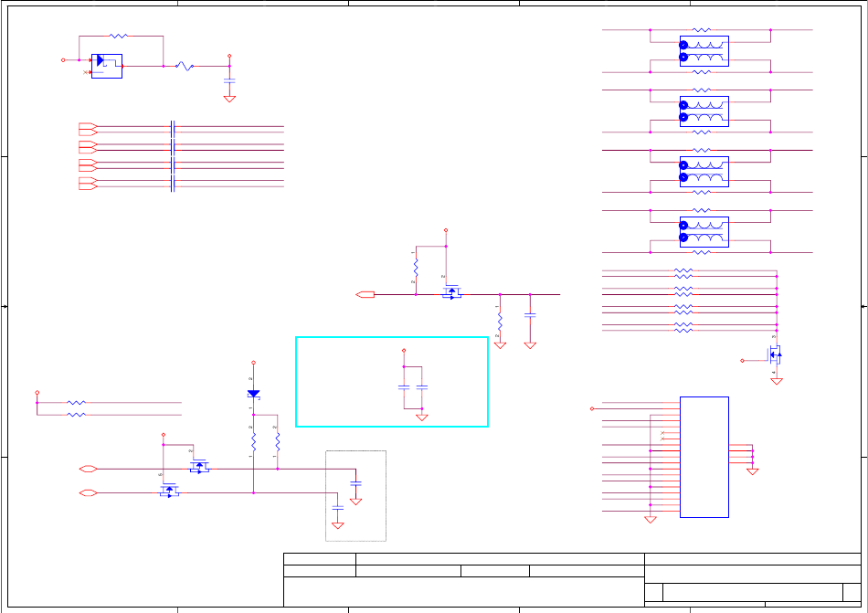Select the MOSFET below the right-side resistor bank
Viewport: 868px width, 613px height.
775,354
